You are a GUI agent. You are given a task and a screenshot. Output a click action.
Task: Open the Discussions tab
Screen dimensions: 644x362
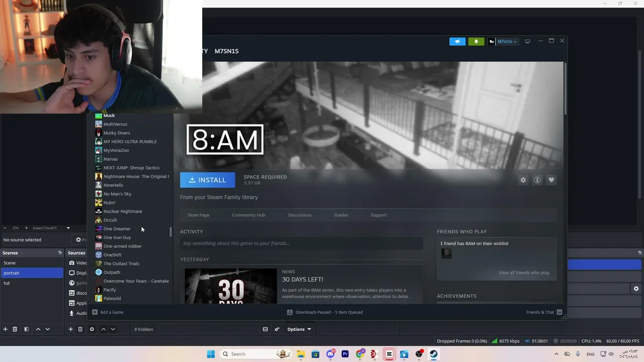(300, 215)
